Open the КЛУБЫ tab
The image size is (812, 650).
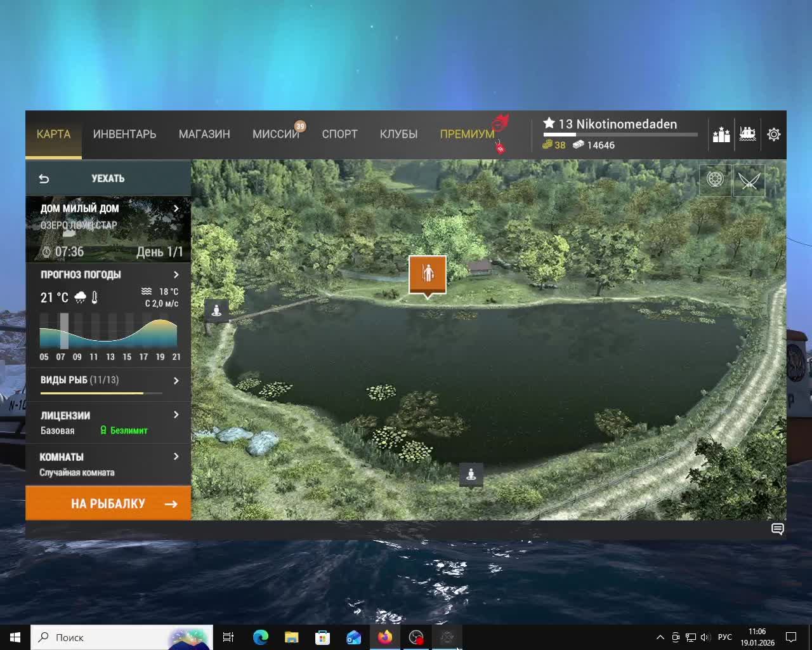point(398,135)
